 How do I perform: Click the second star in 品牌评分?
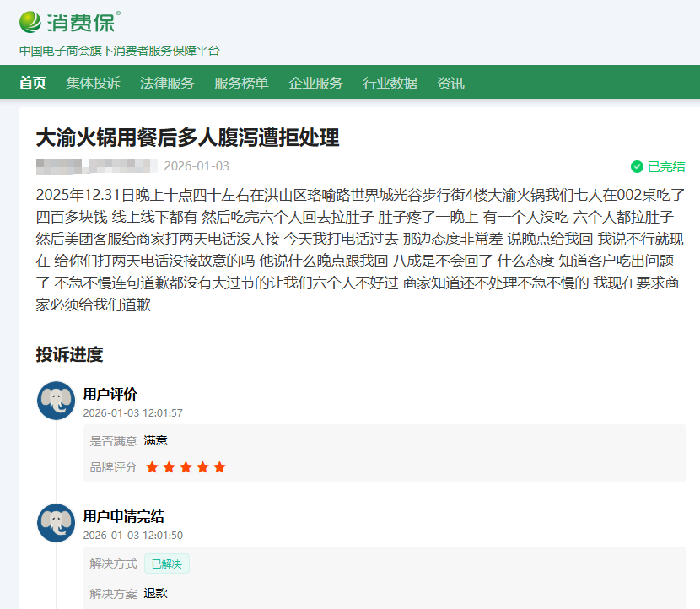coord(169,467)
